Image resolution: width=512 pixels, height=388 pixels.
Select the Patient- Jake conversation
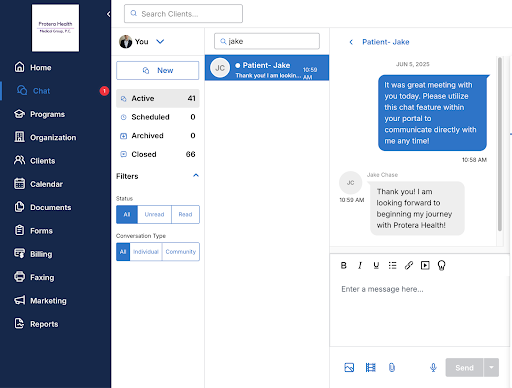[267, 68]
